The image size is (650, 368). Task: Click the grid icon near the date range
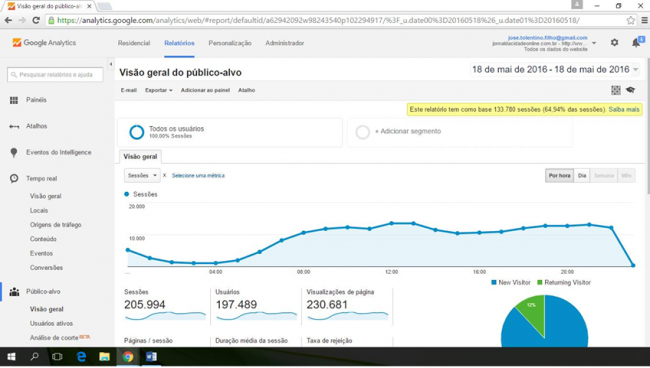tap(616, 90)
